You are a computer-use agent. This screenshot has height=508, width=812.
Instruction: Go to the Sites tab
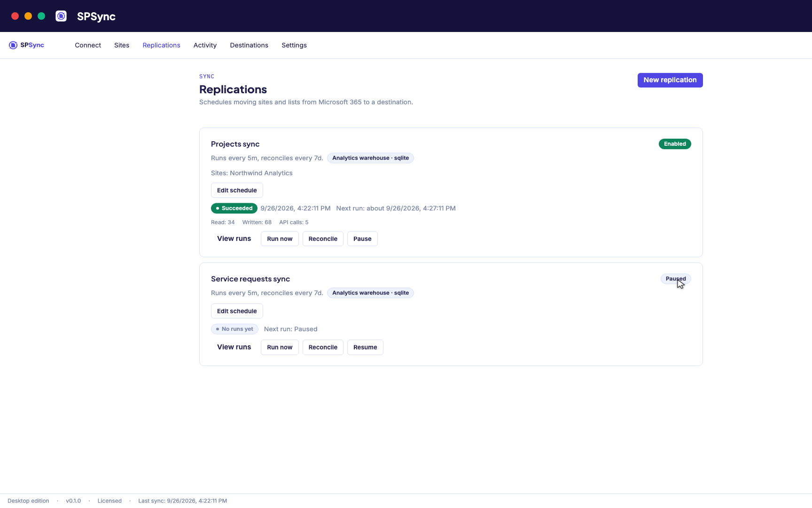122,45
